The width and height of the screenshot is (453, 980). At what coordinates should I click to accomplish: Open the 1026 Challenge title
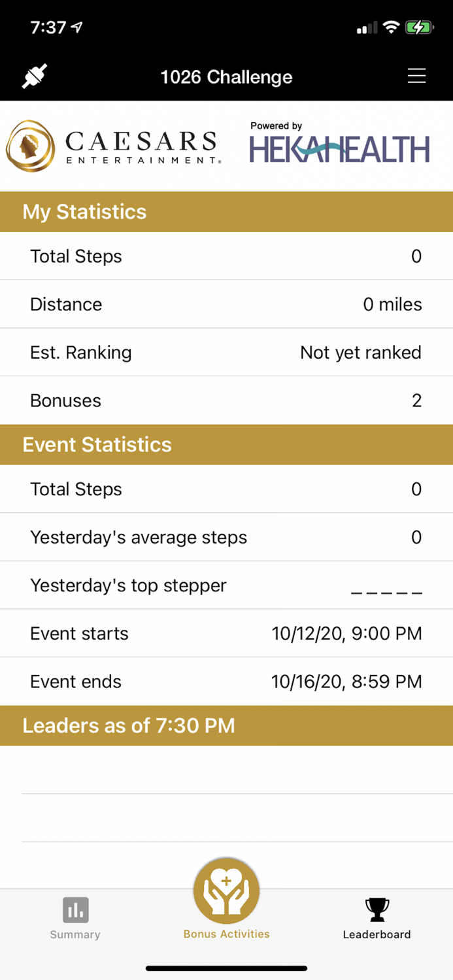[226, 76]
